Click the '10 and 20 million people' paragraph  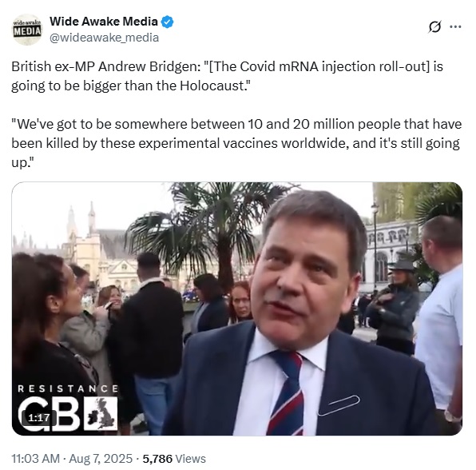pyautogui.click(x=236, y=143)
